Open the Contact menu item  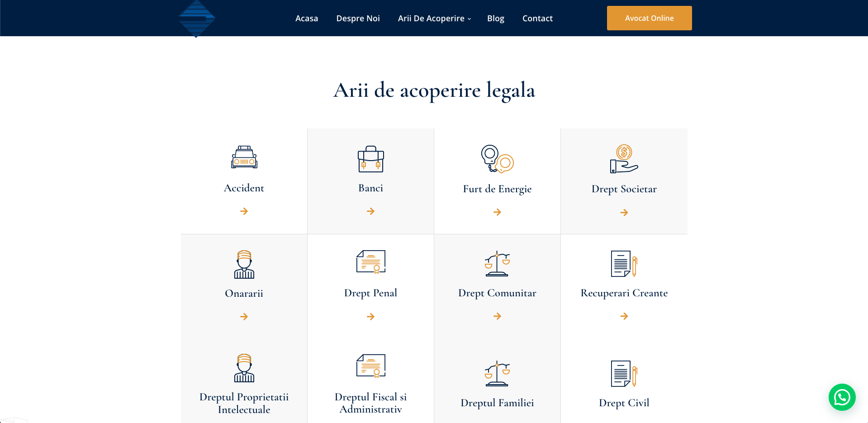(x=537, y=18)
